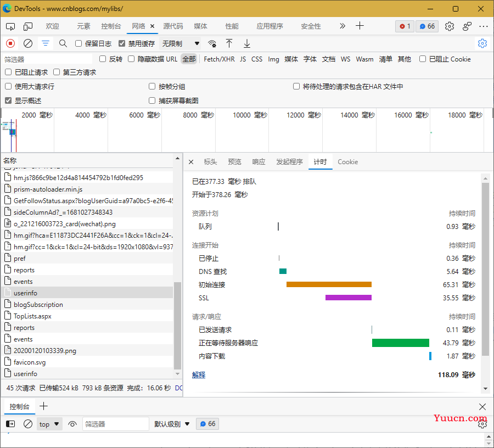Open the Cookie details tab
This screenshot has width=494, height=448.
tap(348, 162)
